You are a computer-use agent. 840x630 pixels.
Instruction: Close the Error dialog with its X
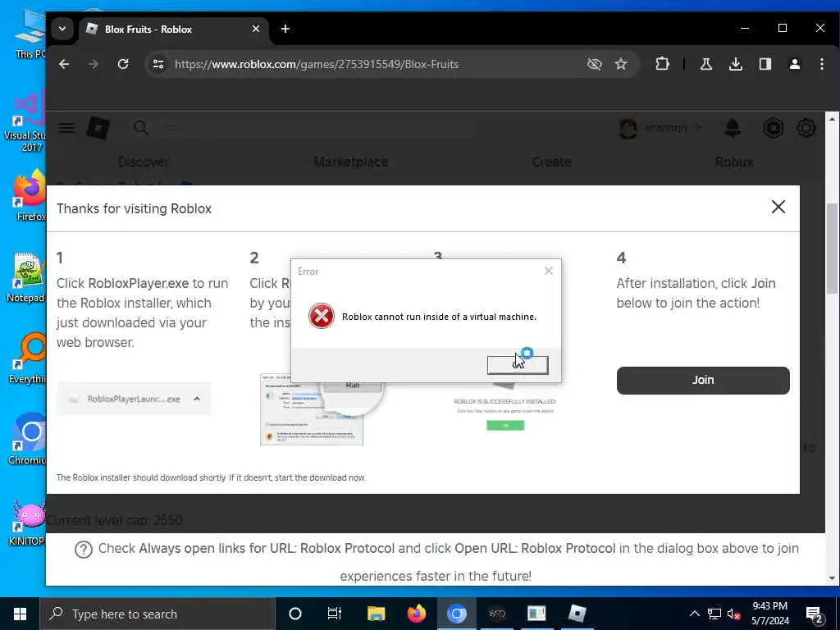[548, 271]
